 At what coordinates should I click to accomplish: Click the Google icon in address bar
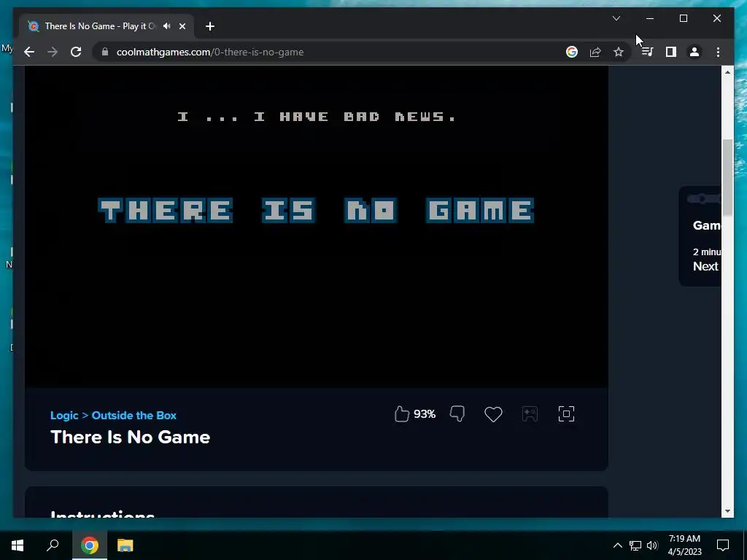pos(572,52)
